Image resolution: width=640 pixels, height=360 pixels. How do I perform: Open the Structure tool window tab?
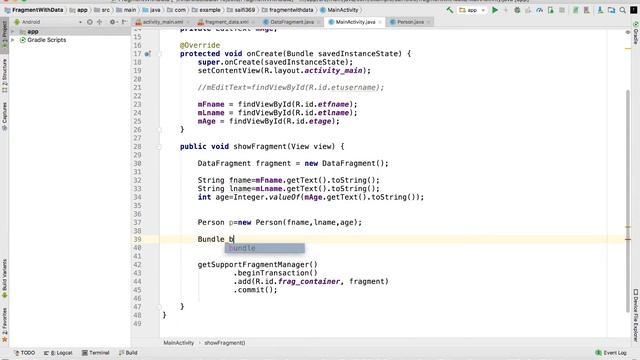[4, 76]
